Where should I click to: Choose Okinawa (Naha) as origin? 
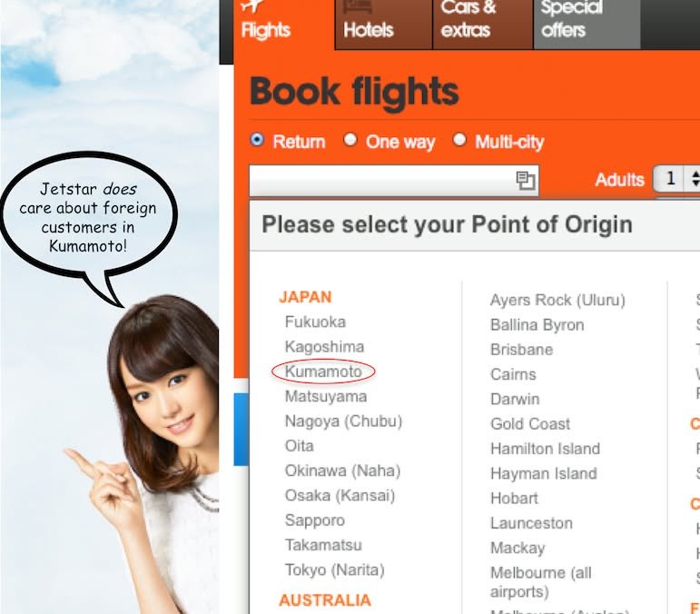(x=342, y=470)
